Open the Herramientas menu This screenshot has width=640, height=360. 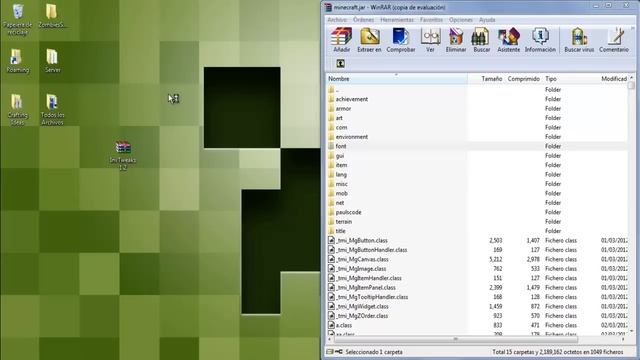pyautogui.click(x=397, y=20)
